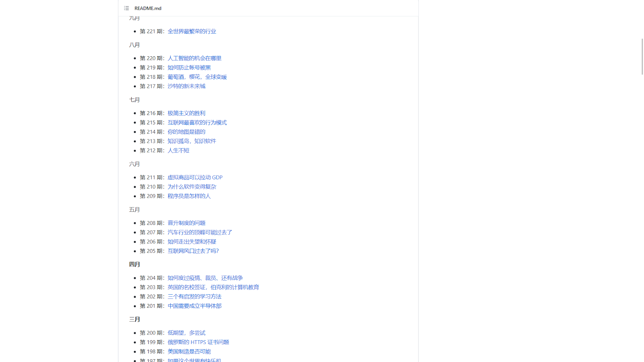
Task: Click the 你的地图是错的 link
Action: click(x=186, y=132)
